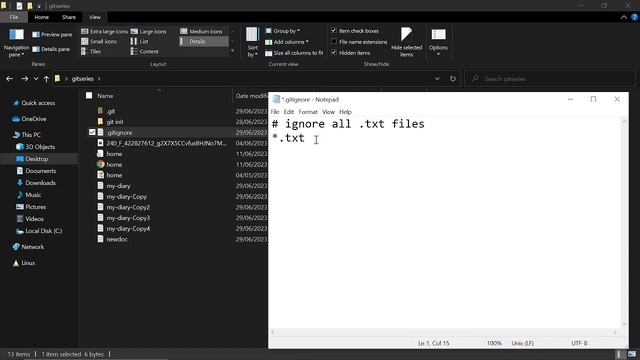Image resolution: width=640 pixels, height=360 pixels.
Task: Open the Group by dropdown
Action: pos(282,31)
